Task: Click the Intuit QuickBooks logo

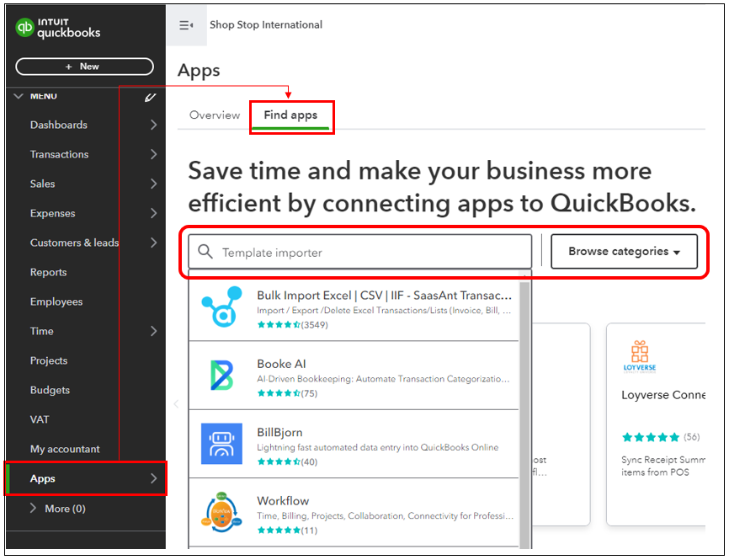Action: click(57, 28)
